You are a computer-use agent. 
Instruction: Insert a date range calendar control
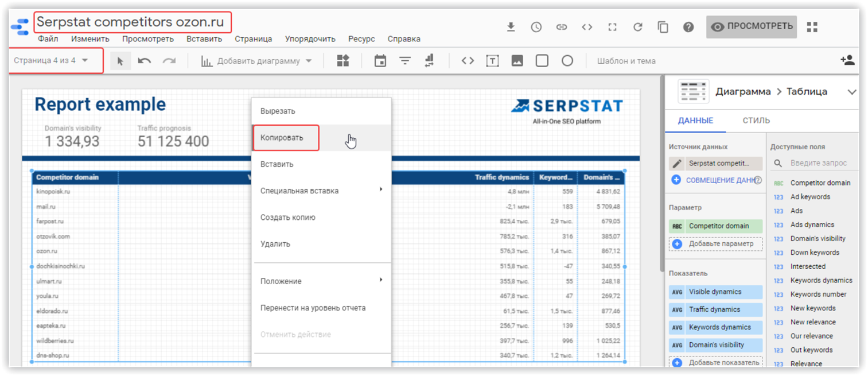[380, 61]
